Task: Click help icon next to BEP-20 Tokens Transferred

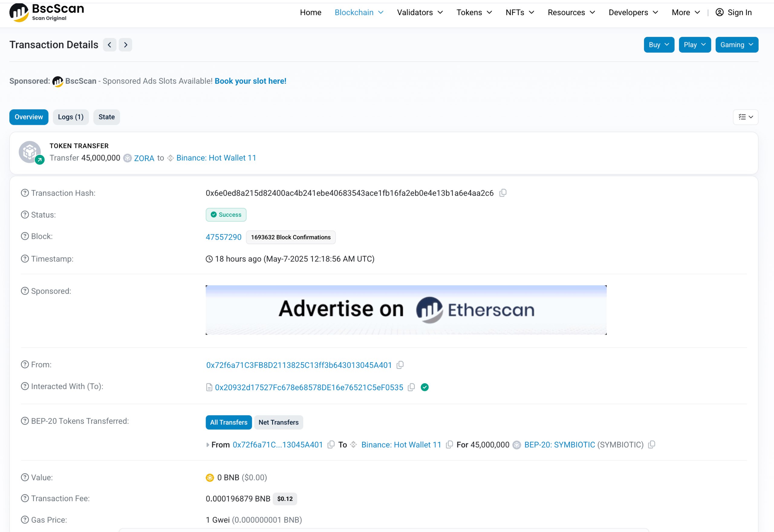Action: (x=25, y=421)
